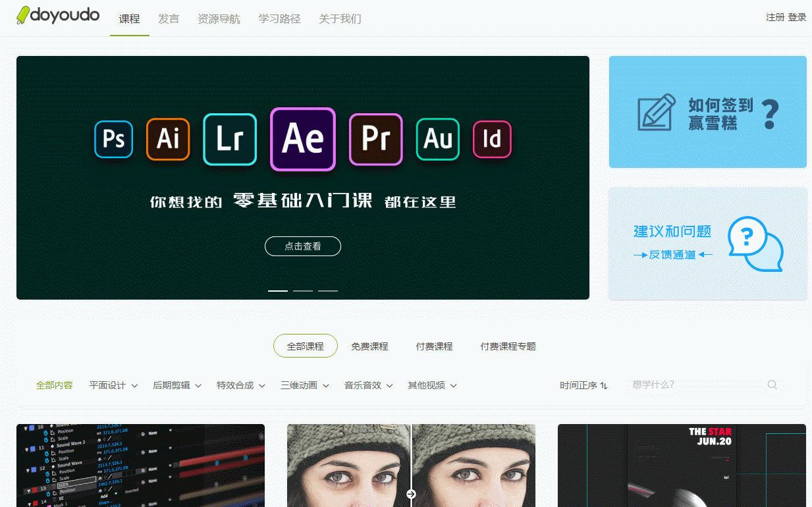Screen dimensions: 812x507
Task: Open the 资源导航 navigation menu
Action: pos(219,19)
